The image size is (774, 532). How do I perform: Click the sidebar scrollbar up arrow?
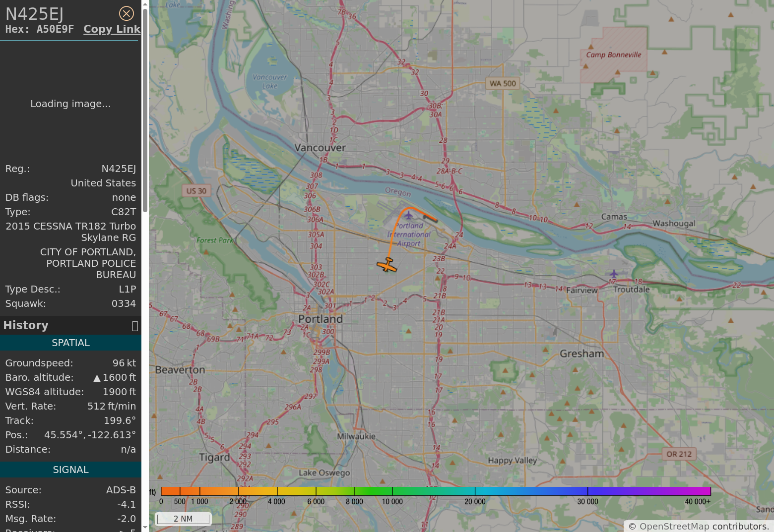click(145, 4)
